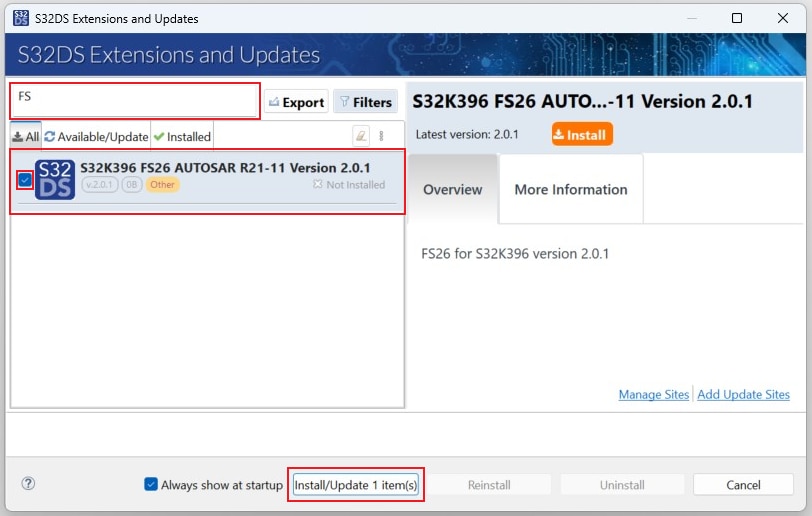Image resolution: width=812 pixels, height=516 pixels.
Task: Disable Always show at startup
Action: [152, 485]
